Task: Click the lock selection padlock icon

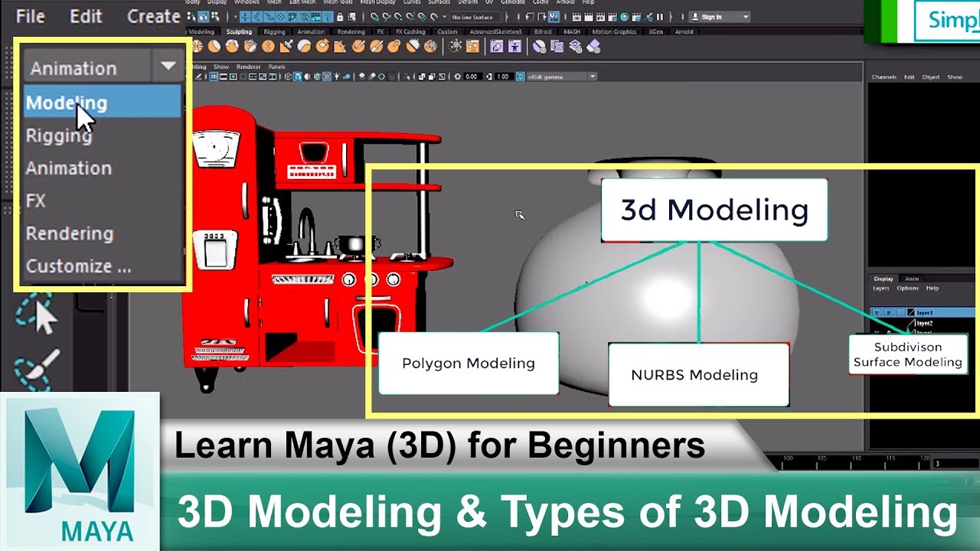Action: [x=340, y=17]
